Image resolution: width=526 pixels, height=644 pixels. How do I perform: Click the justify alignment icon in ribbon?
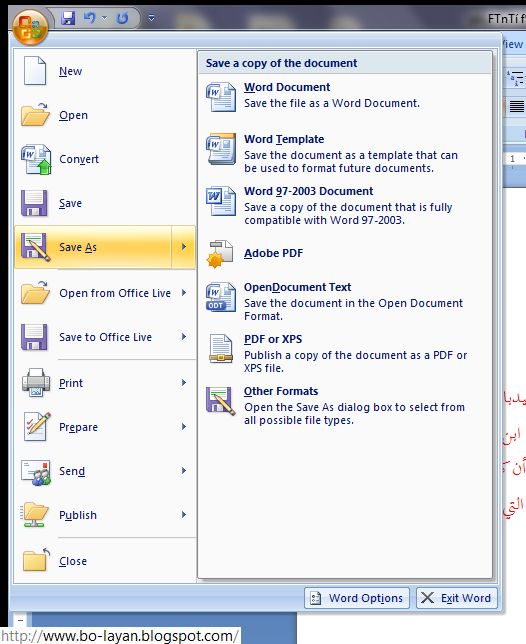517,106
